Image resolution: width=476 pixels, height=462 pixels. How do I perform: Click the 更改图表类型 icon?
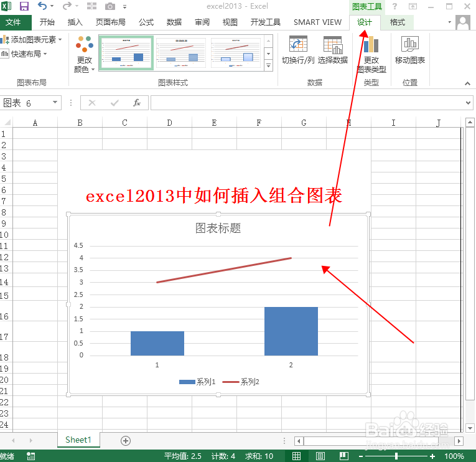point(371,45)
